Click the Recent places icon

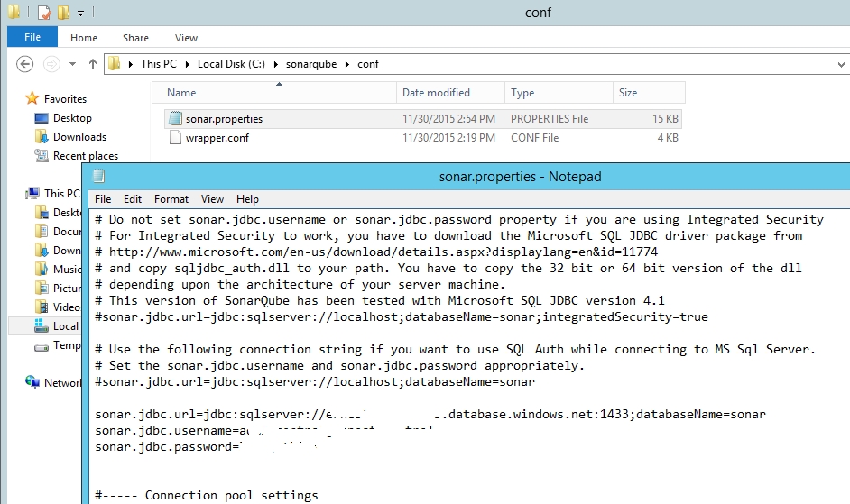[42, 156]
